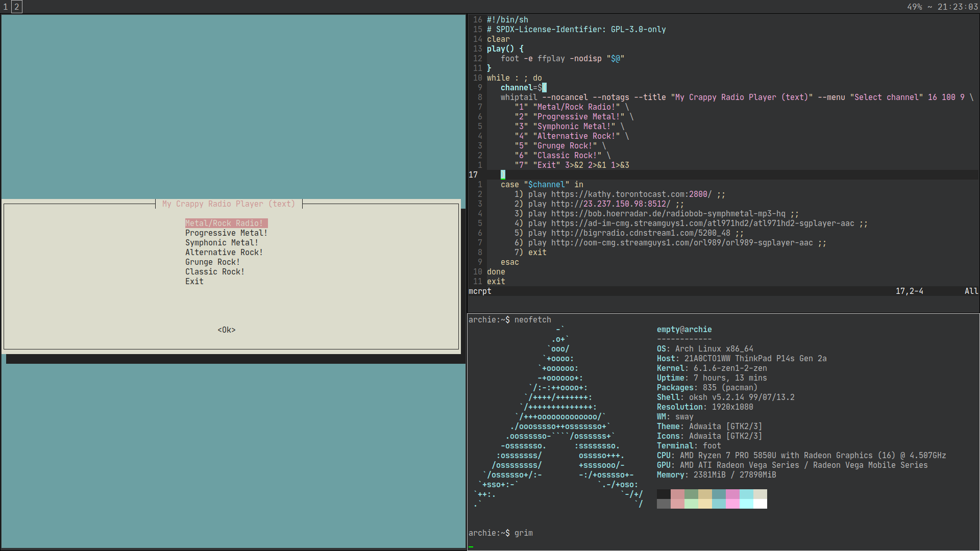
Task: Click the Resolution: 1920x1080 line
Action: pos(705,407)
